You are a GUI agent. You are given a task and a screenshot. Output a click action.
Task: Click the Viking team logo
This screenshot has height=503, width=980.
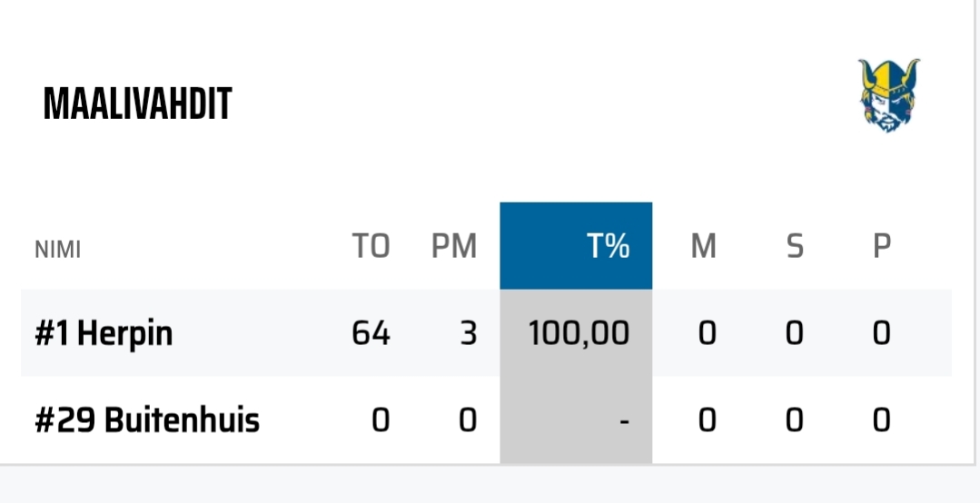tap(888, 97)
